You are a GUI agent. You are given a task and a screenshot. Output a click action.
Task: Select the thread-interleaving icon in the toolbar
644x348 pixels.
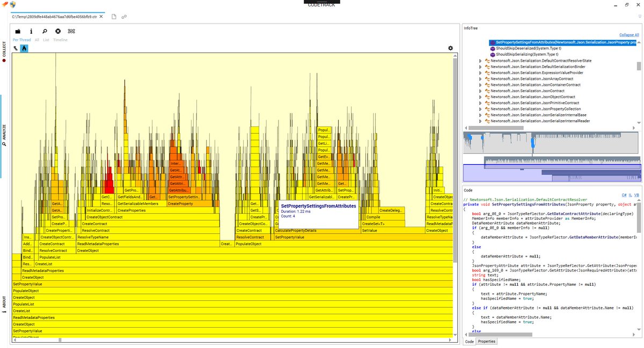click(x=71, y=31)
